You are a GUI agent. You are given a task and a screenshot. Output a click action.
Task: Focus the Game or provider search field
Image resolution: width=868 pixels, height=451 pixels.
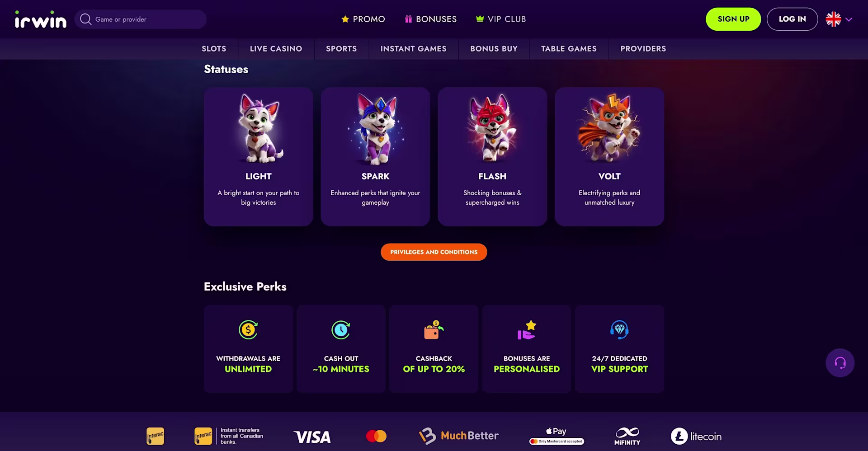(x=141, y=19)
